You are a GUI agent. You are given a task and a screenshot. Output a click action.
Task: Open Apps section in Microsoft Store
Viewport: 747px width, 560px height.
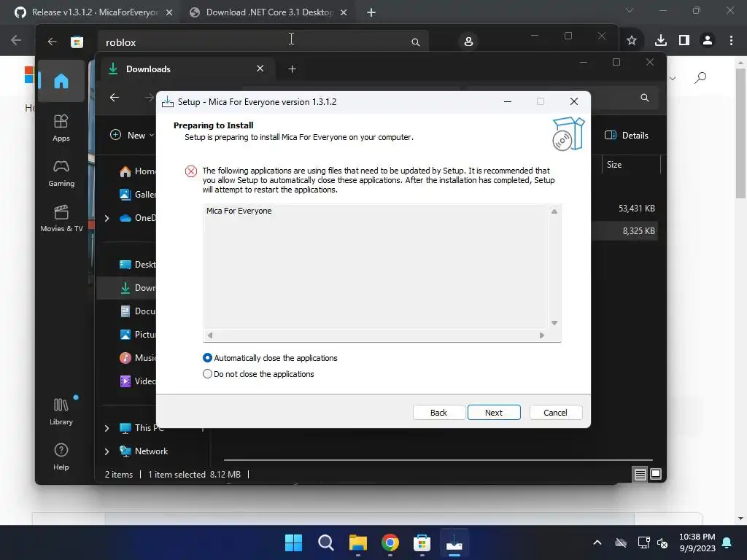pyautogui.click(x=61, y=128)
